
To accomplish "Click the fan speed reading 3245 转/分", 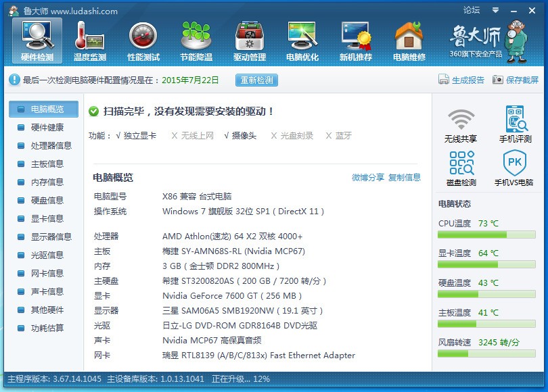I will pos(499,343).
